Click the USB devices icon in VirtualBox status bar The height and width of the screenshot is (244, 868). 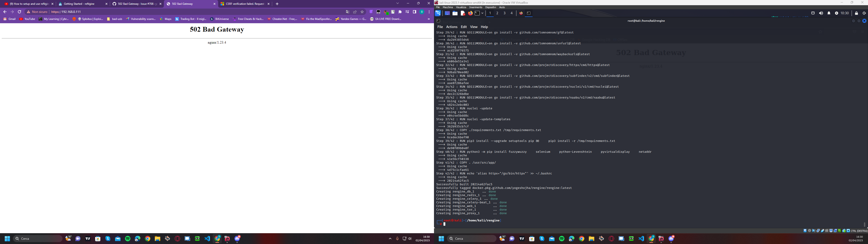coord(823,231)
